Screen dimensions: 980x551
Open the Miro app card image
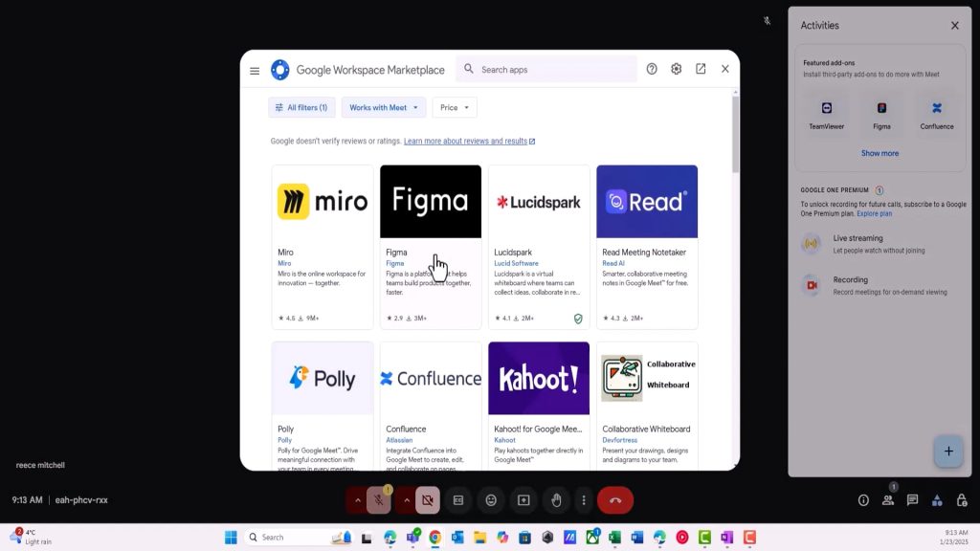coord(323,202)
